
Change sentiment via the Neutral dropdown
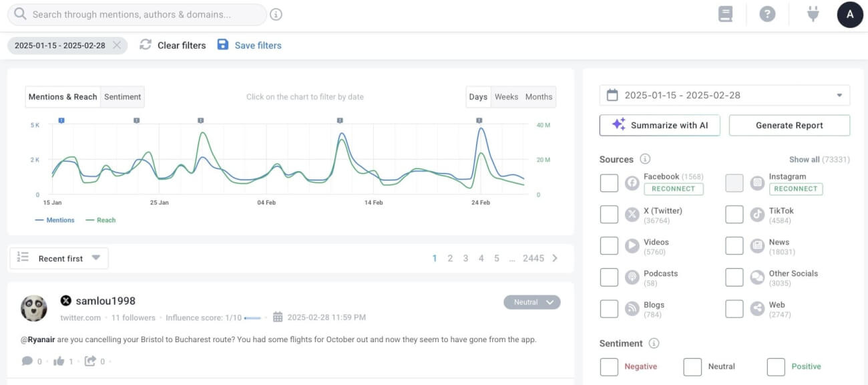pyautogui.click(x=531, y=302)
